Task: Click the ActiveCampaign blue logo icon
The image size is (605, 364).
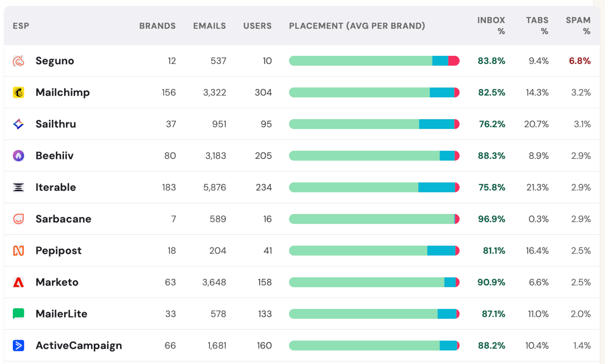Action: point(19,345)
